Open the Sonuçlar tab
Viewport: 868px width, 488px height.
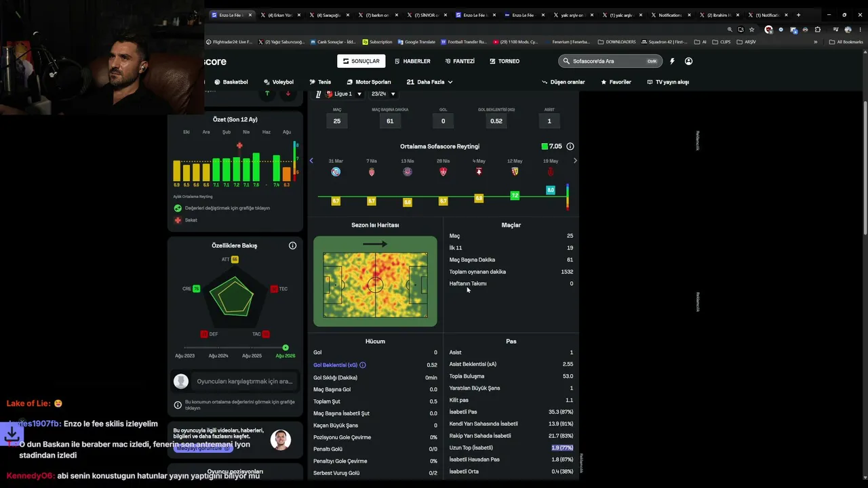pyautogui.click(x=361, y=61)
